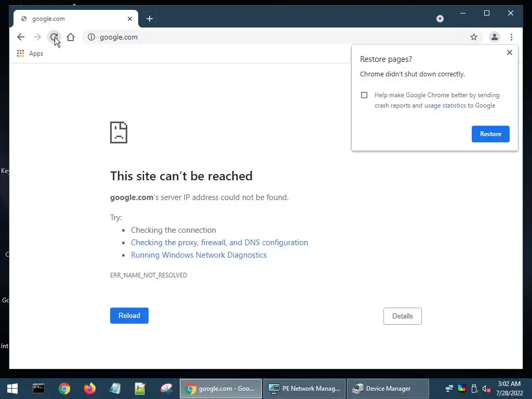The height and width of the screenshot is (399, 532).
Task: Open tab search dropdown arrow
Action: coord(440,19)
